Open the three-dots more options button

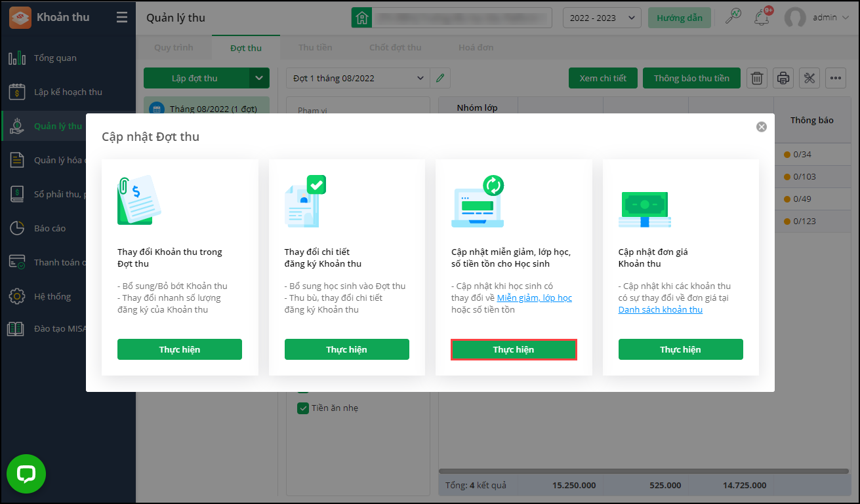coord(835,79)
